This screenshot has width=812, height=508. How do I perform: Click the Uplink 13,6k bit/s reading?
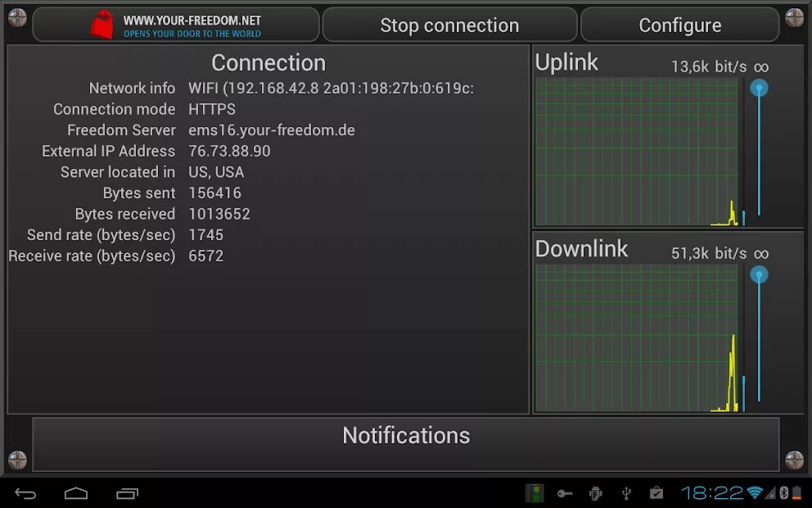coord(709,67)
